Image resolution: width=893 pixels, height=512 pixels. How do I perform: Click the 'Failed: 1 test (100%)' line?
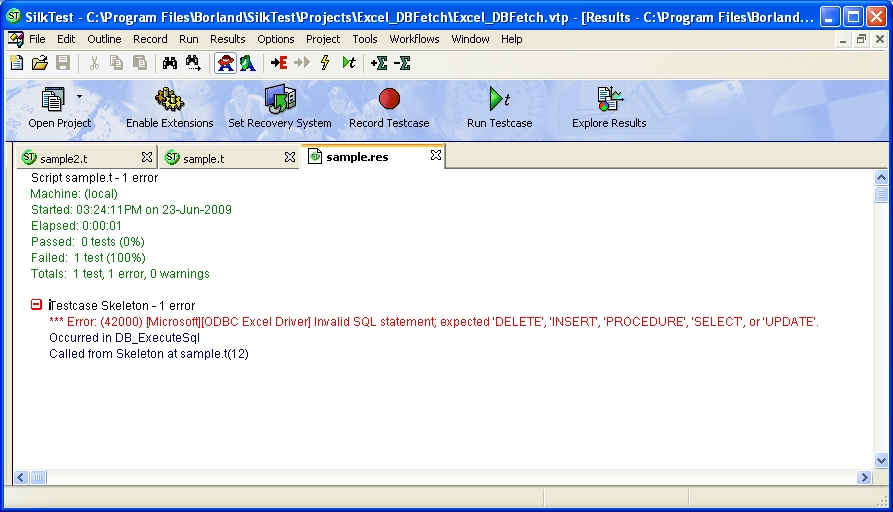tap(88, 258)
